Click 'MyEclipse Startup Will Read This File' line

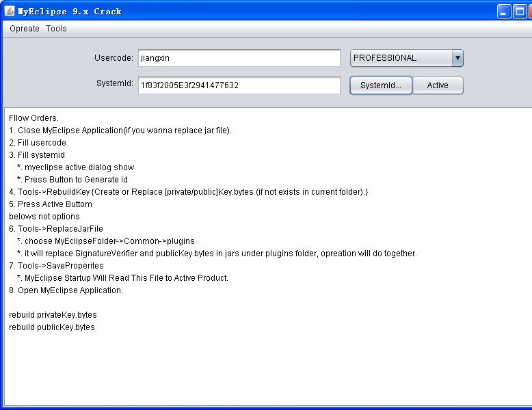point(123,278)
